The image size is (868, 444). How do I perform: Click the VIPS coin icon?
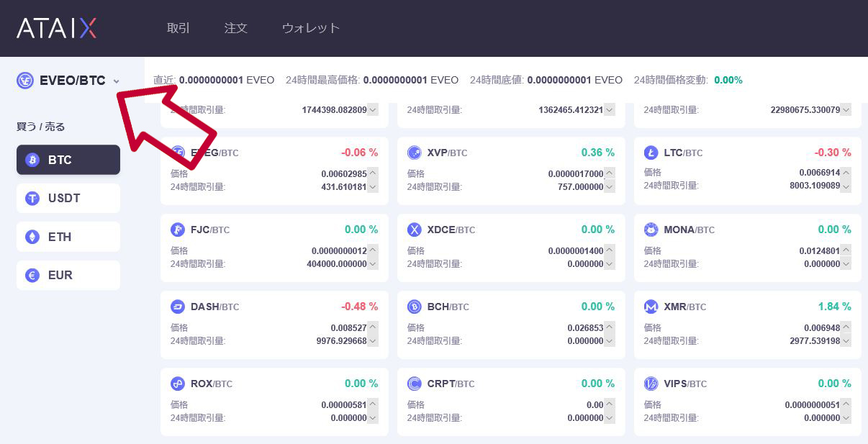651,384
